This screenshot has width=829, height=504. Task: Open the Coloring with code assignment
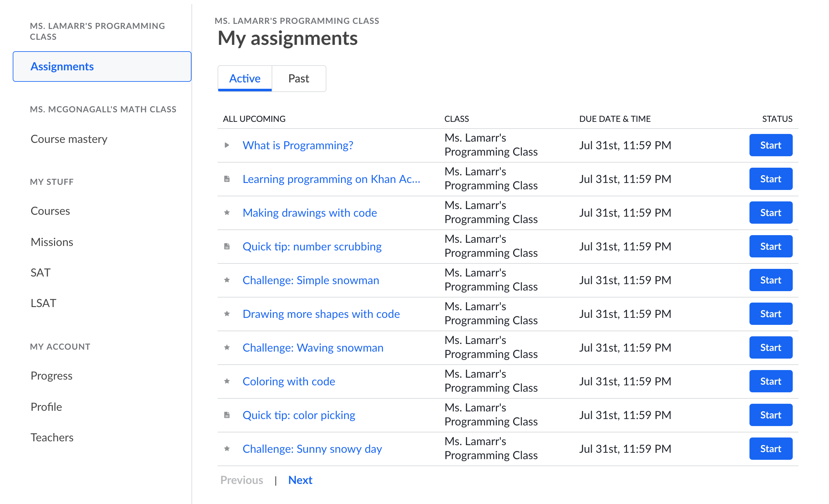click(x=289, y=381)
